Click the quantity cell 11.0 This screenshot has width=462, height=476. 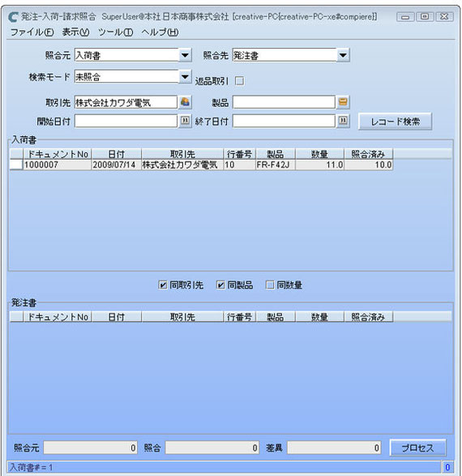point(319,165)
